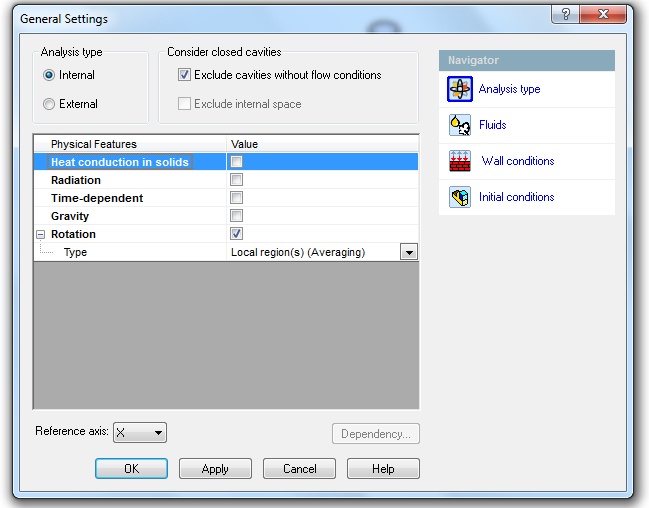Viewport: 649px width, 508px height.
Task: Open the Reference axis dropdown
Action: [x=140, y=433]
